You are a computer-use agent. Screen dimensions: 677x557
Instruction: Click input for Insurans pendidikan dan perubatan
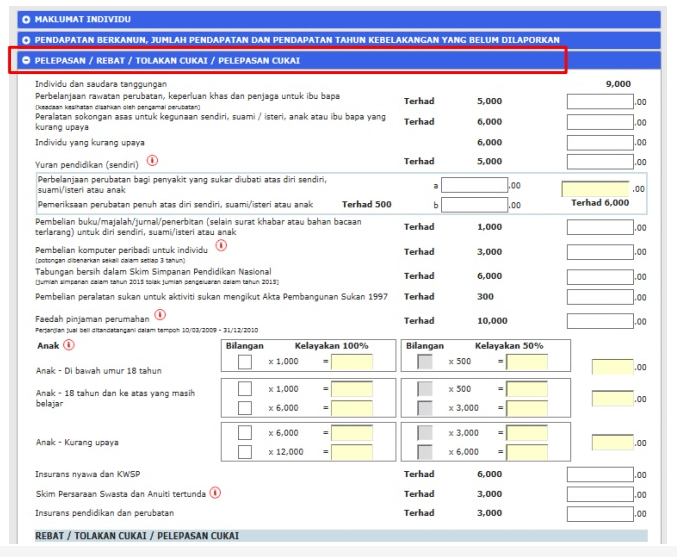point(600,514)
